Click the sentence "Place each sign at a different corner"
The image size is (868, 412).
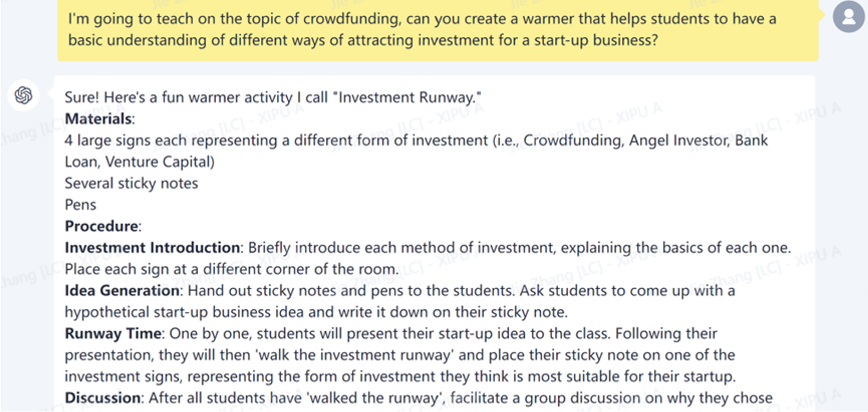tap(231, 269)
